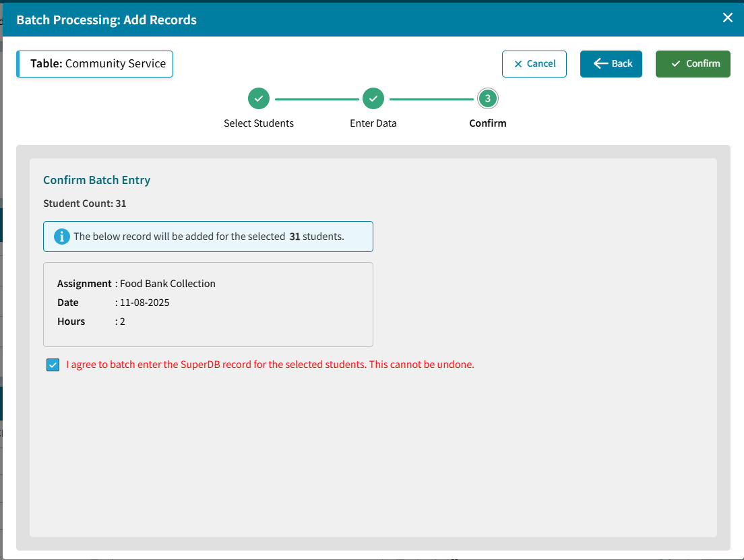This screenshot has height=560, width=744.
Task: Click the Enter Data step checkmark
Action: (x=373, y=98)
